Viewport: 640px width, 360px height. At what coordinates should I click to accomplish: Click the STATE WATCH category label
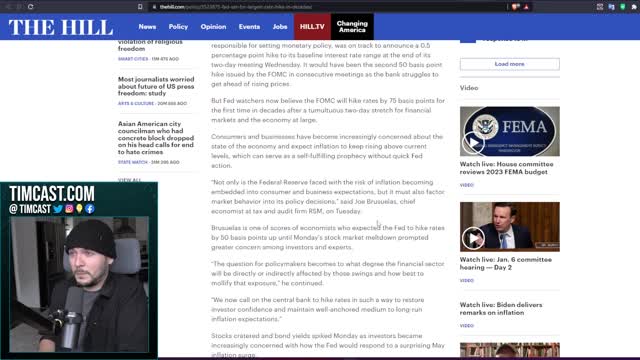133,162
